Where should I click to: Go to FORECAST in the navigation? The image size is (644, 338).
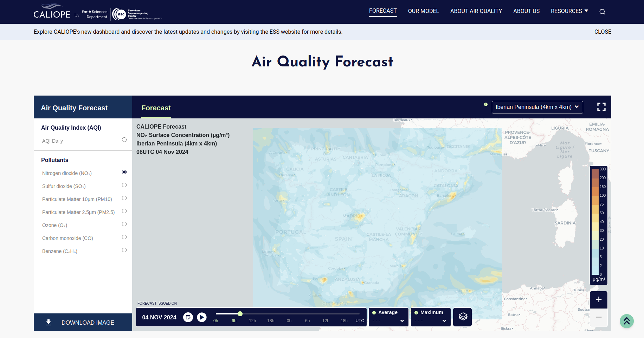(383, 11)
